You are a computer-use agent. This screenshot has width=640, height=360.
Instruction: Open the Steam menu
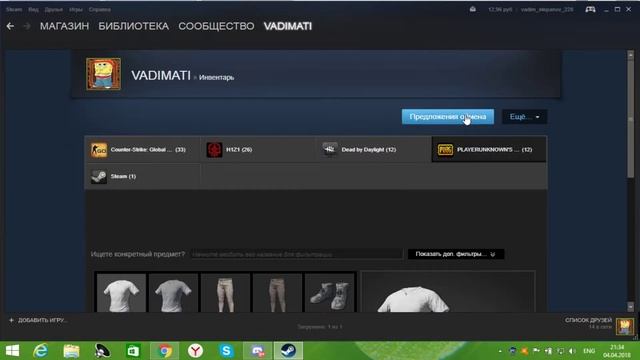pos(14,9)
